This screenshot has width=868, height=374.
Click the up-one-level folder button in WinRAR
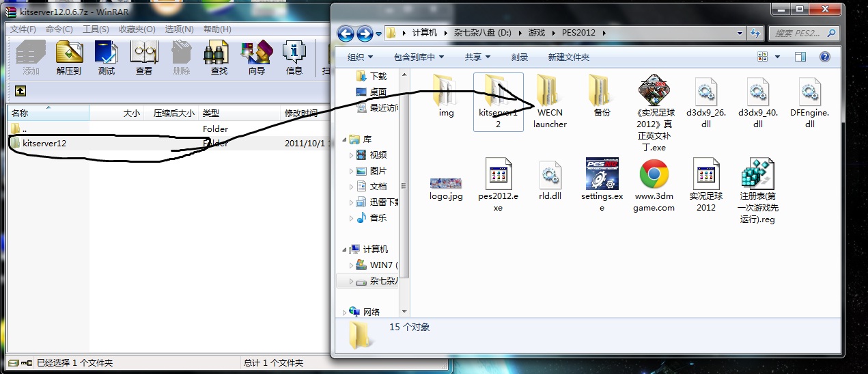tap(20, 90)
